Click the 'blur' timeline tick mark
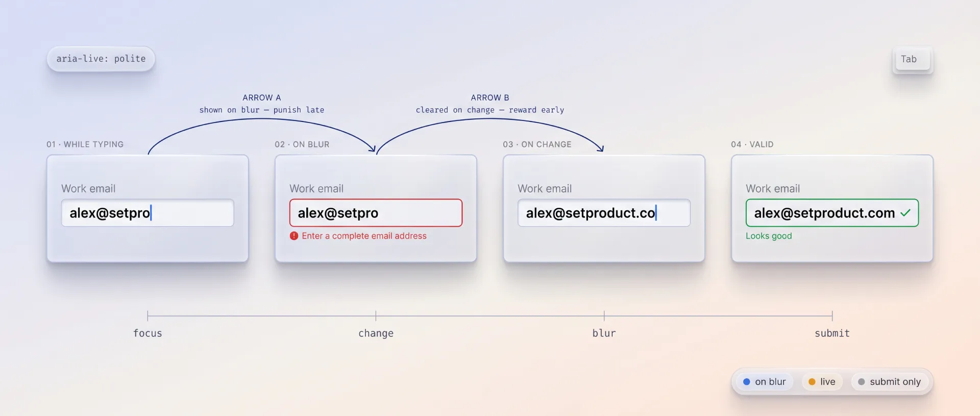The width and height of the screenshot is (980, 416). 604,316
